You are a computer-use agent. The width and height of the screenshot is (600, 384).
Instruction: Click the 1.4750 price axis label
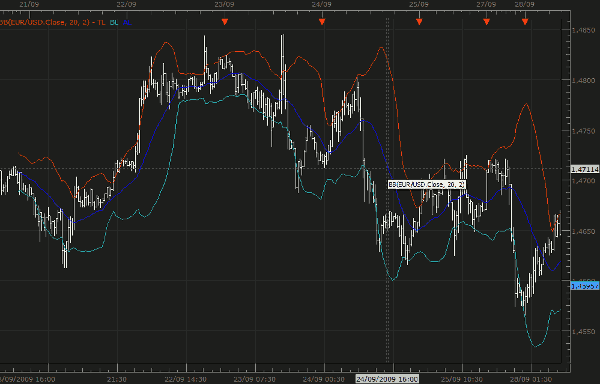tap(583, 131)
